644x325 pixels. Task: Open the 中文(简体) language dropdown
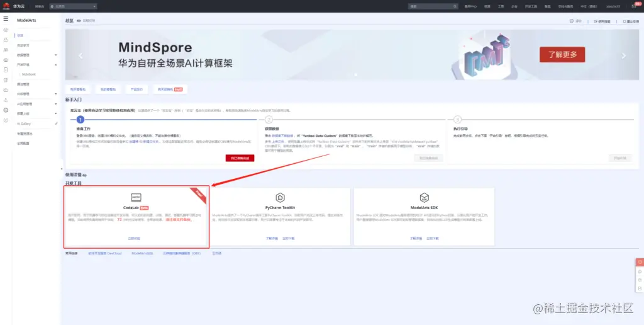(x=589, y=6)
